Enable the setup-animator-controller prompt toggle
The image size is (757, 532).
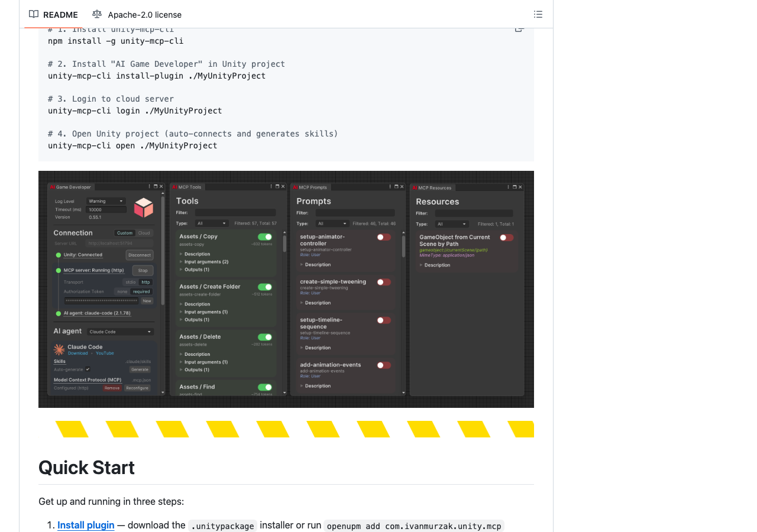click(383, 237)
